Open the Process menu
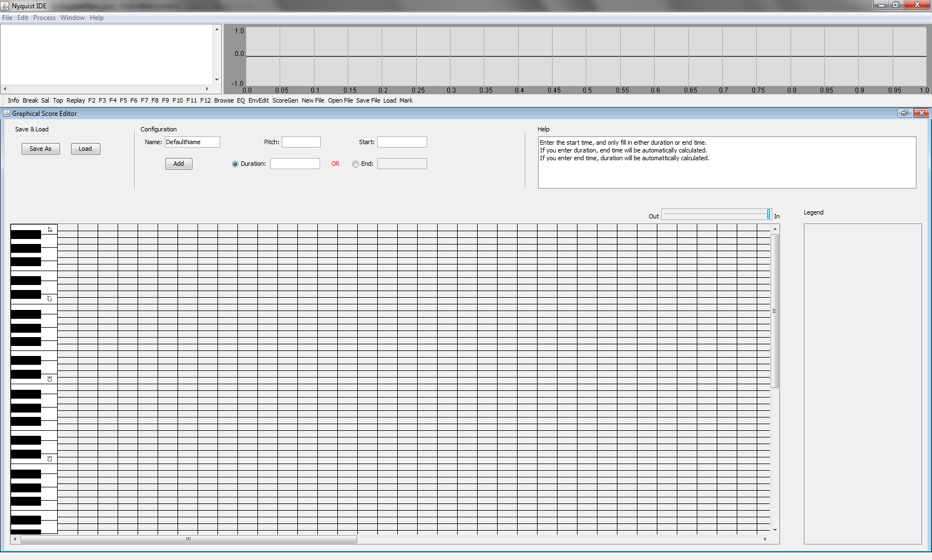 click(x=44, y=18)
